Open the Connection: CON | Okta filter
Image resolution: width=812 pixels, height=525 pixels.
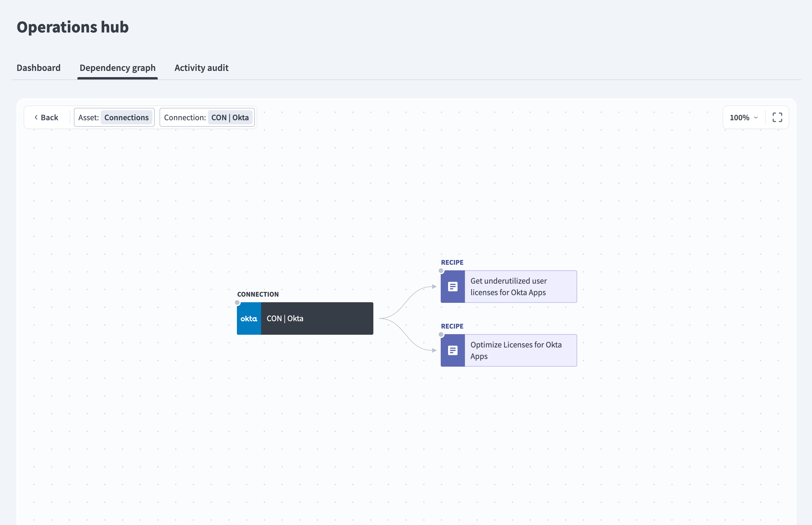pyautogui.click(x=207, y=117)
